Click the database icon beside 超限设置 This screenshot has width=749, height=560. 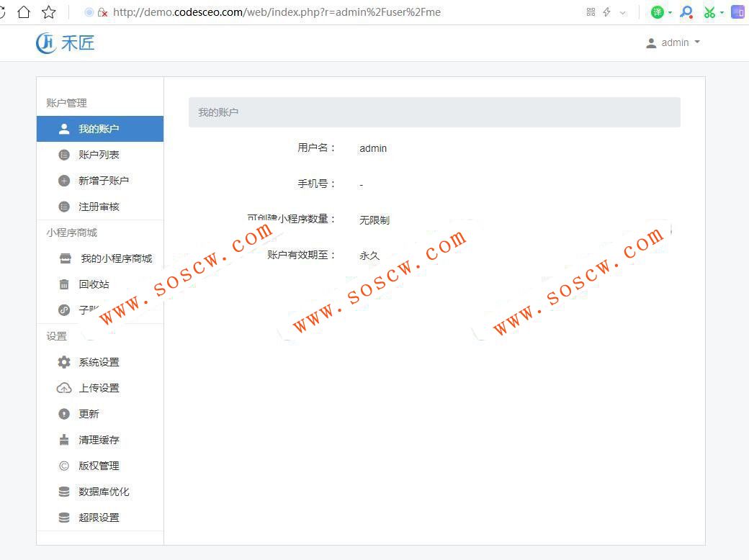[64, 518]
